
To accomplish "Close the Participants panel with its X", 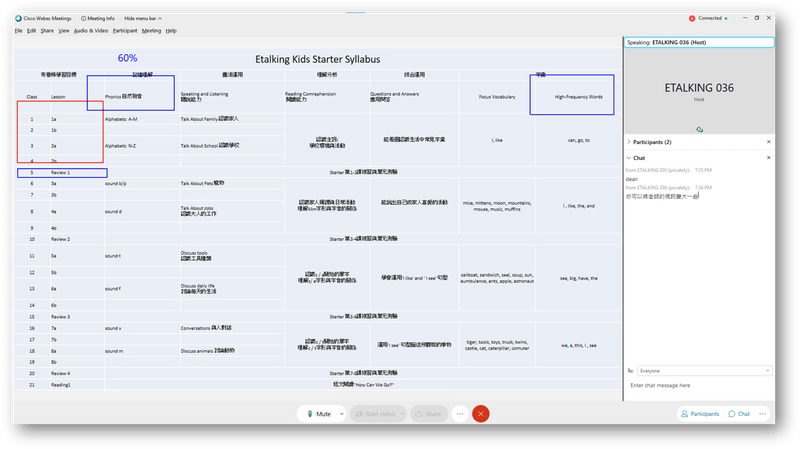I will pos(768,142).
